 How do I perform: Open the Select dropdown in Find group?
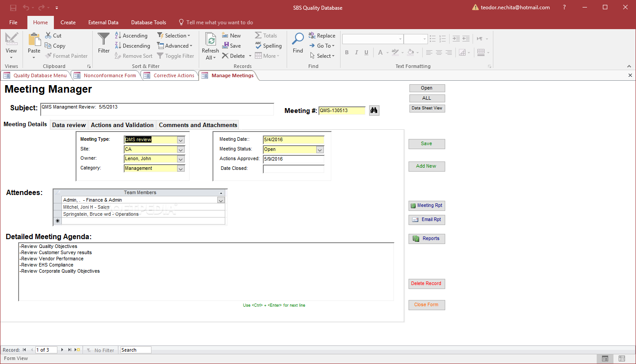[x=322, y=56]
